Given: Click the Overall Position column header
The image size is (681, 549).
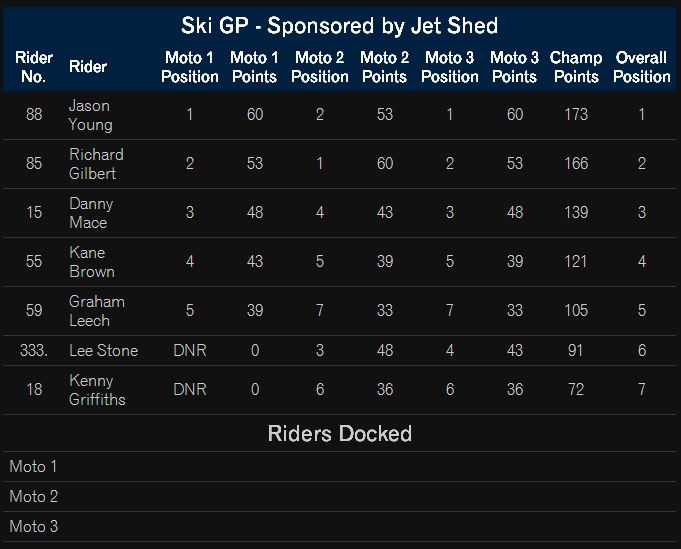Looking at the screenshot, I should coord(641,67).
